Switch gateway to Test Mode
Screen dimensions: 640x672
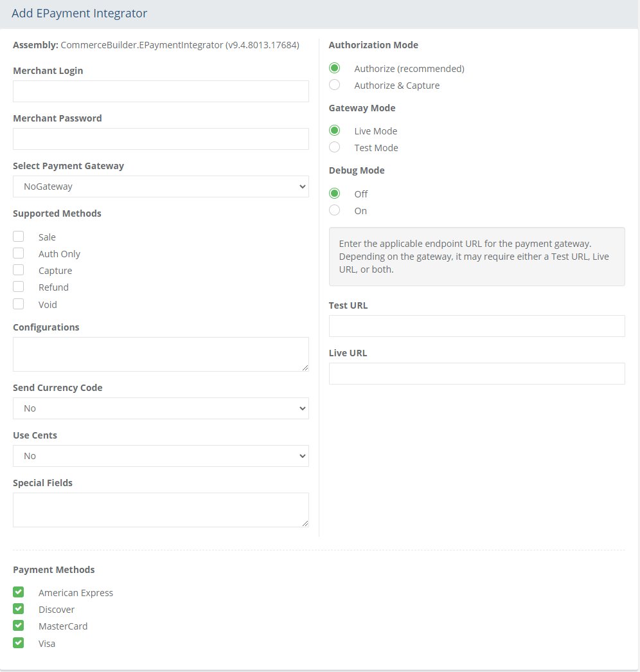pos(335,147)
